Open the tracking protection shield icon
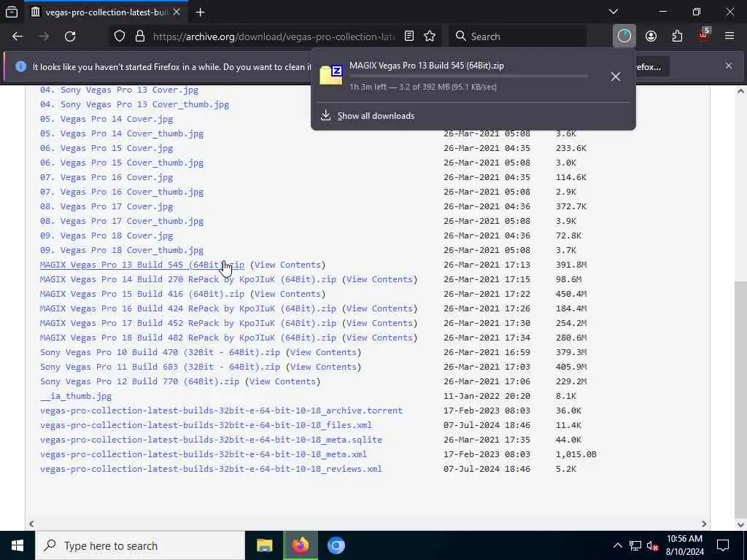 [x=120, y=36]
